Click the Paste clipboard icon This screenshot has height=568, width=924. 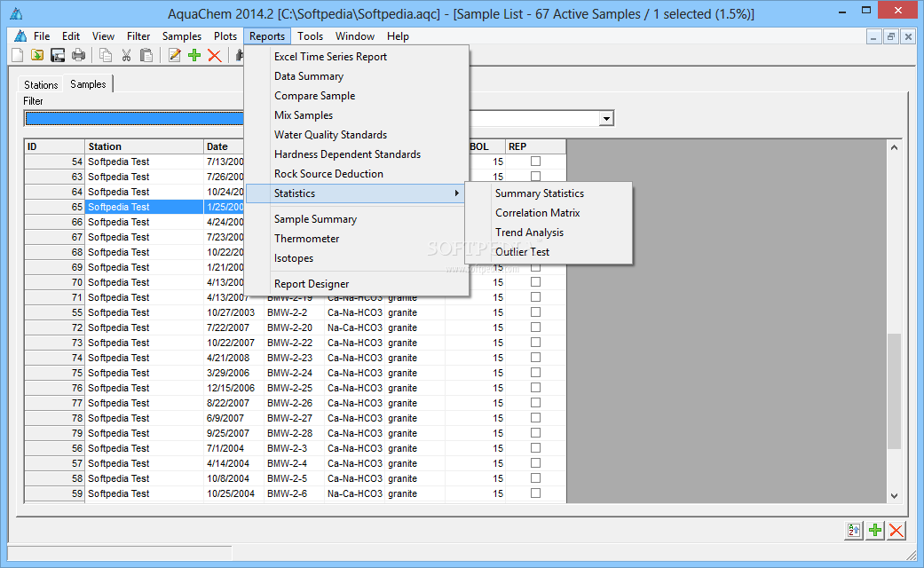146,55
